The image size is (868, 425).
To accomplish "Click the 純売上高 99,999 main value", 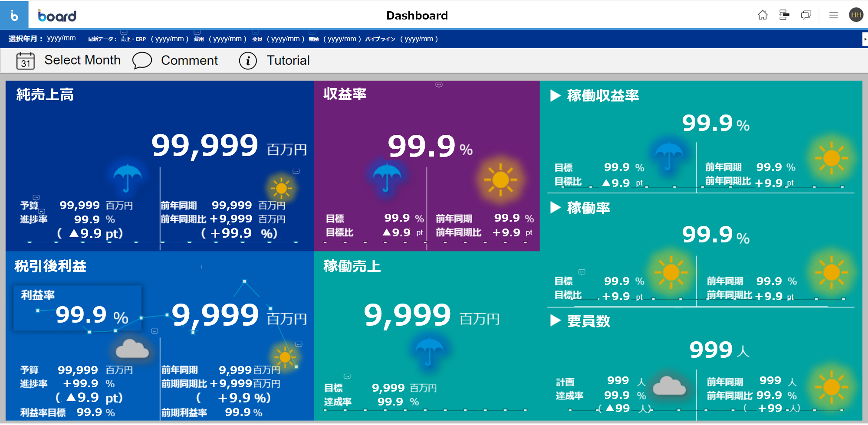I will 204,145.
